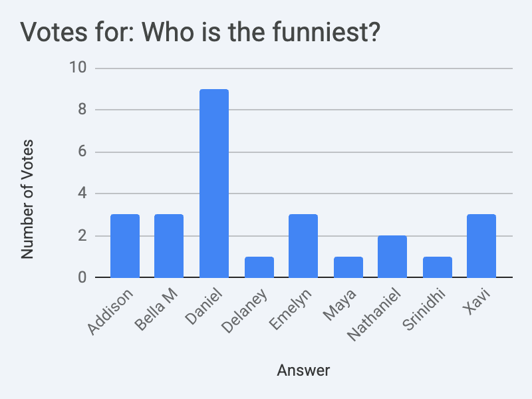Click the 'Answer' horizontal axis title

(x=303, y=370)
